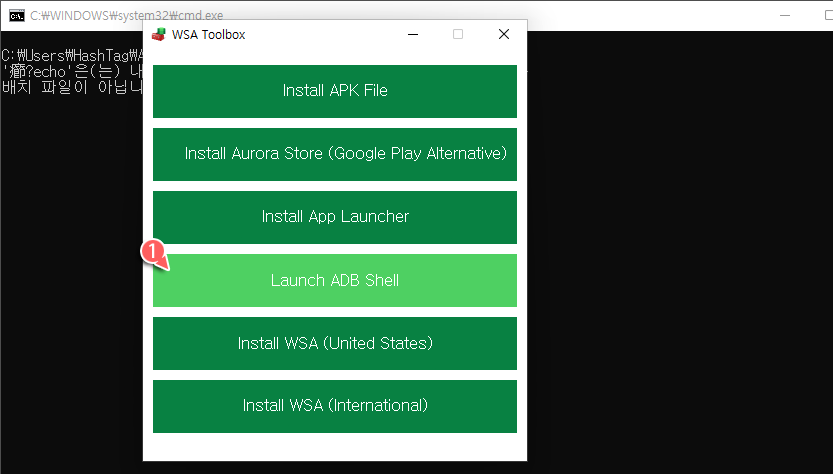Click the Install APK File button
This screenshot has height=474, width=833.
coord(335,91)
